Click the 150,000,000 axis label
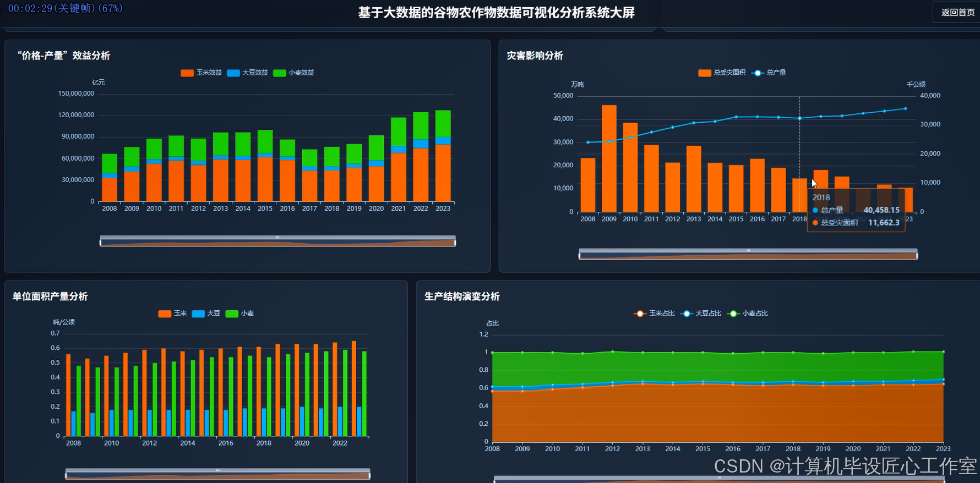 point(77,94)
